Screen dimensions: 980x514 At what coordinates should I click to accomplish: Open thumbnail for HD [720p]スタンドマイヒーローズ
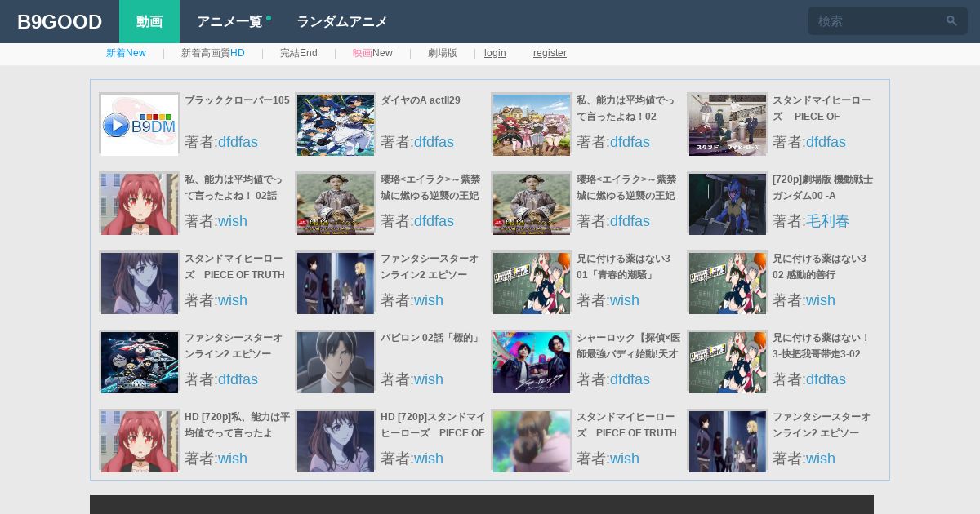coord(336,441)
